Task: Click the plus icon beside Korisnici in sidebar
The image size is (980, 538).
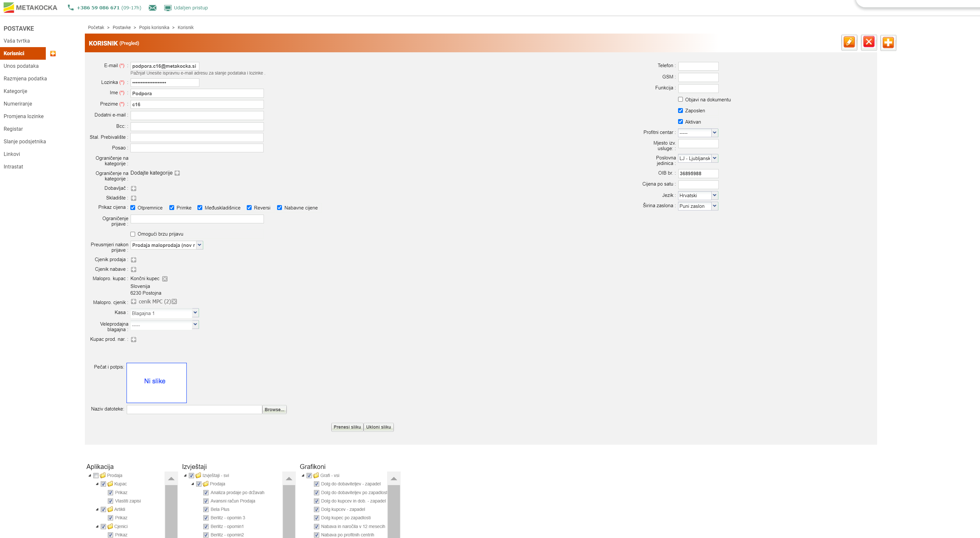Action: point(53,53)
